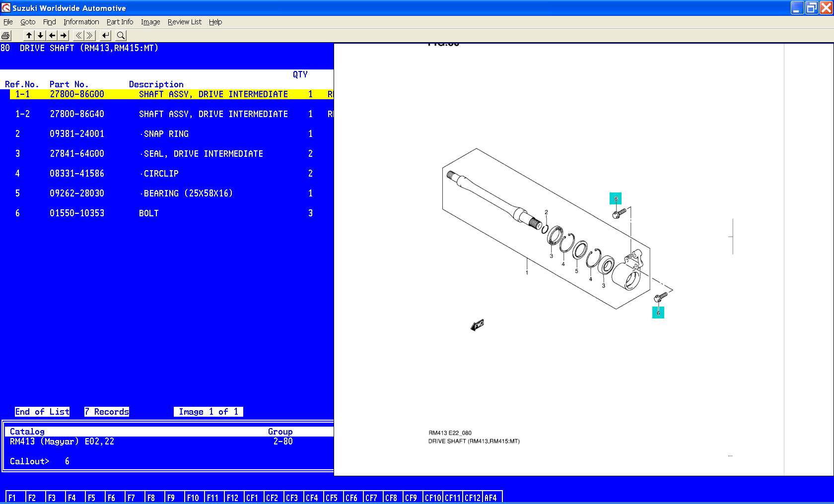834x504 pixels.
Task: Click the upper highlighted callout 6 in diagram
Action: click(616, 199)
